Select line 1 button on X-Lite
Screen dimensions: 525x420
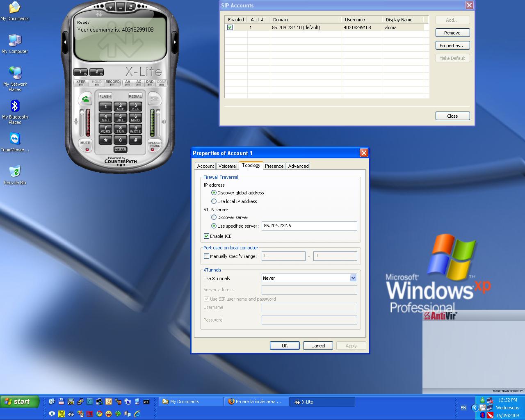[80, 72]
